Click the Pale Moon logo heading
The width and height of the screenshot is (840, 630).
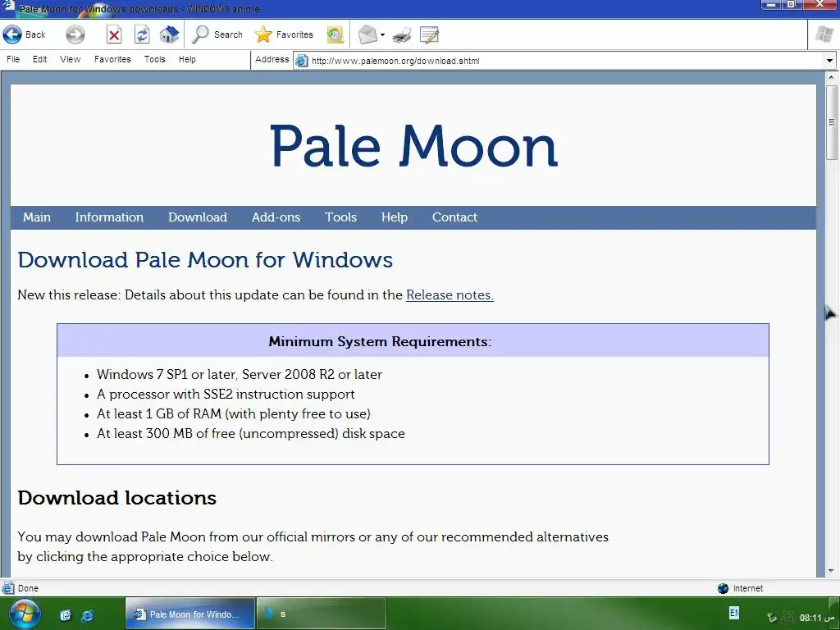(414, 146)
